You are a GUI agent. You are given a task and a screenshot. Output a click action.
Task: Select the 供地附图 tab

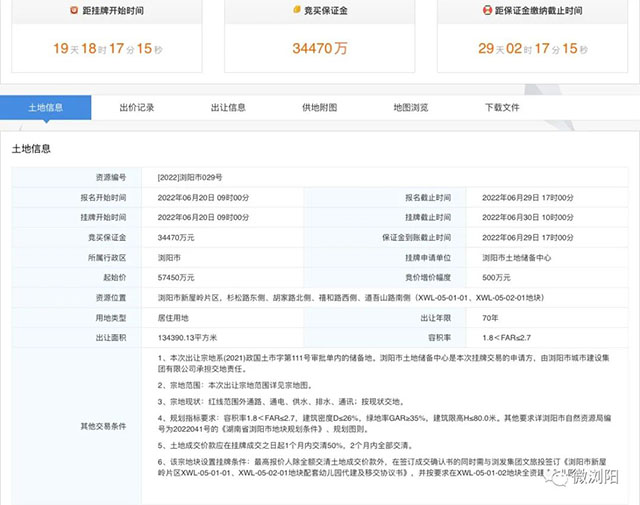pyautogui.click(x=319, y=107)
